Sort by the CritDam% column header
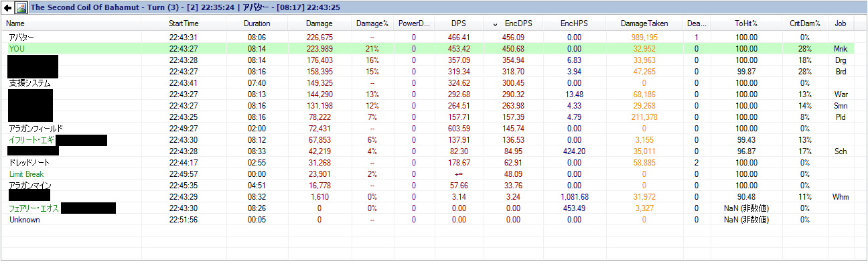This screenshot has width=868, height=264. click(806, 23)
